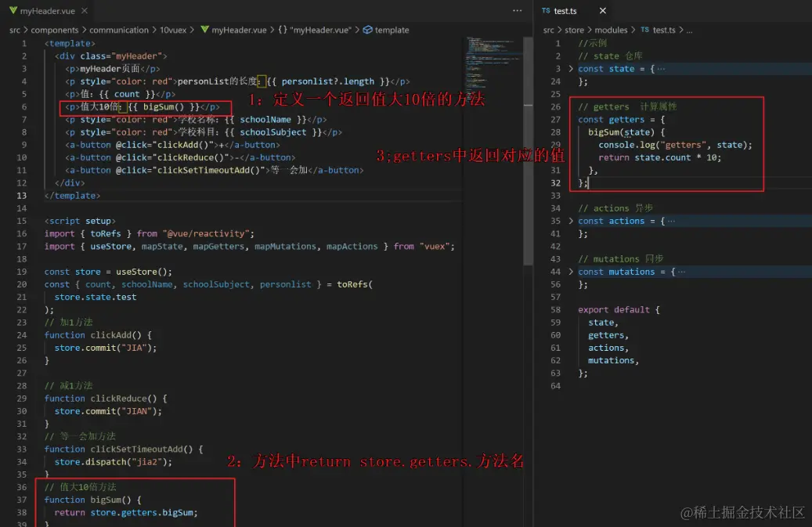812x527 pixels.
Task: Click 'actions,' in the export block
Action: click(608, 348)
